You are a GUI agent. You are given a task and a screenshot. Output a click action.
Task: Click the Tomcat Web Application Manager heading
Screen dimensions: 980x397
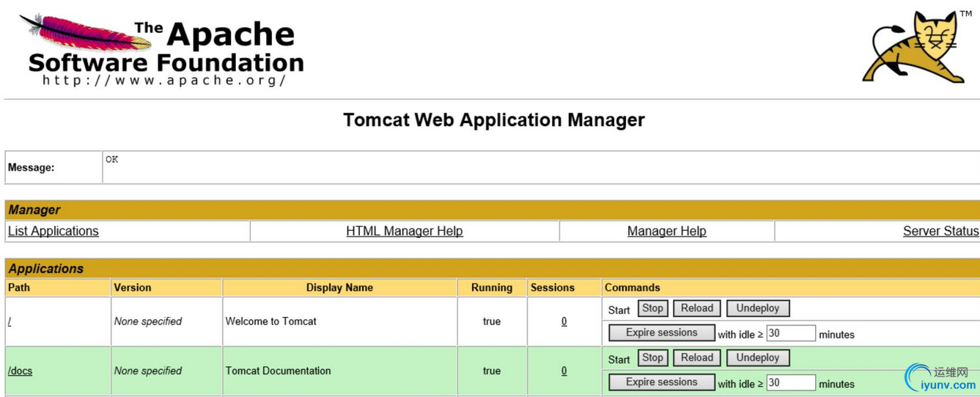pos(494,120)
